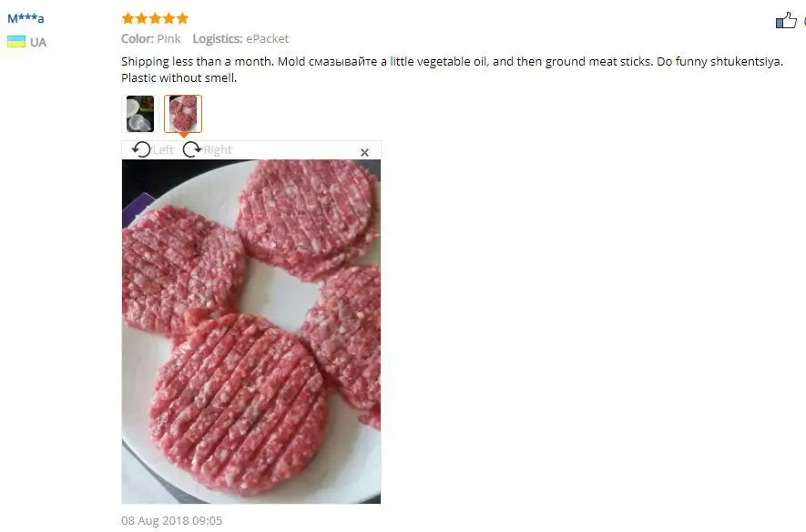This screenshot has width=806, height=532.
Task: Click the thumbs-up helpful icon
Action: 786,20
